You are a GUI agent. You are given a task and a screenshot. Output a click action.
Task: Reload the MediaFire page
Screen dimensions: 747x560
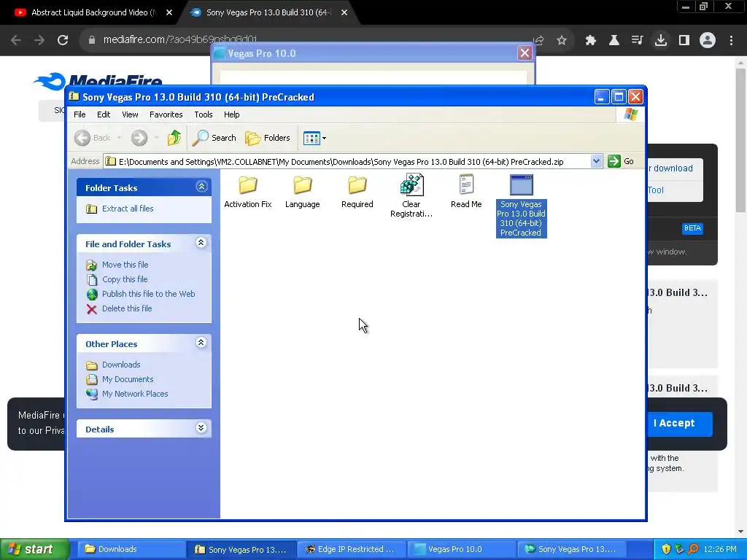click(63, 40)
